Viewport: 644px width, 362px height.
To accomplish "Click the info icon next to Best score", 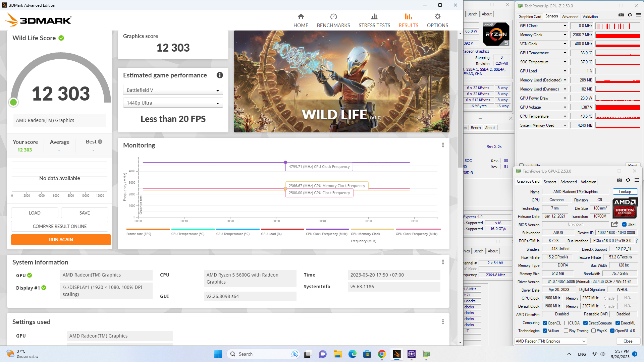I will pos(100,141).
